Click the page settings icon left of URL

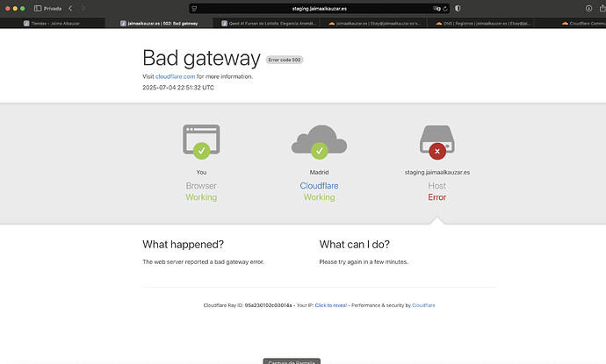(x=194, y=9)
